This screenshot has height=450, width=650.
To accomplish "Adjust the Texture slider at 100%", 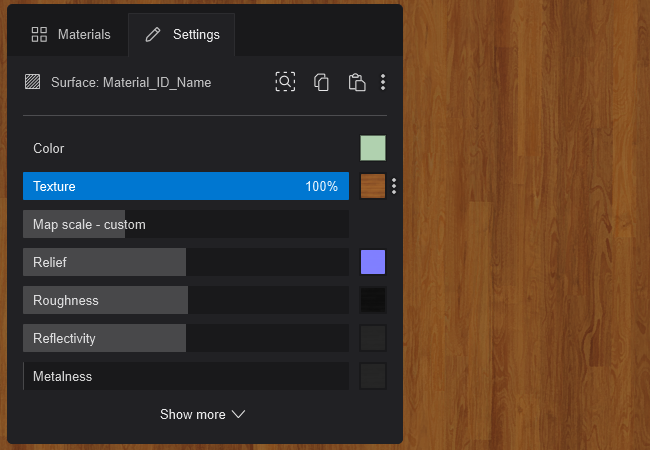I will pos(186,186).
